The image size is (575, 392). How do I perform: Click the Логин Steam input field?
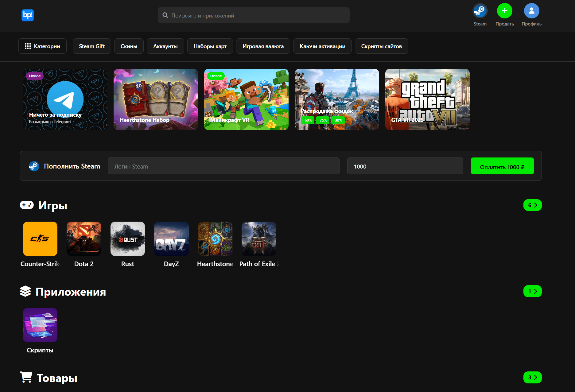(223, 166)
